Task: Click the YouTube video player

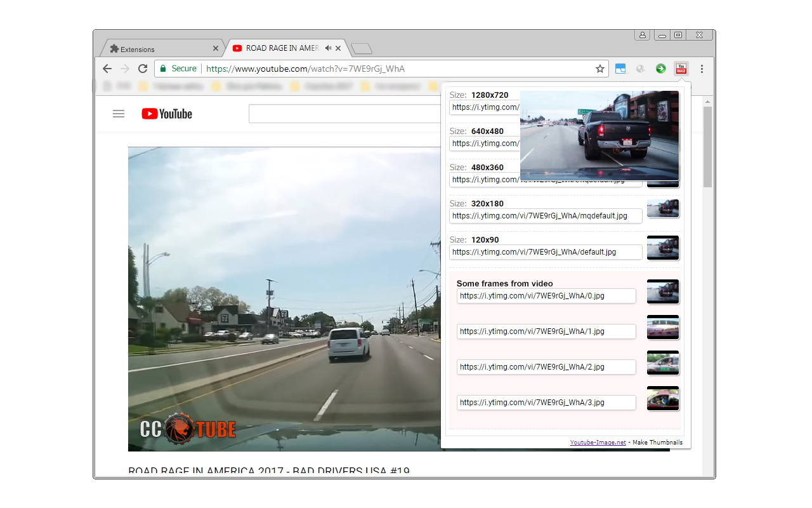Action: click(x=284, y=299)
